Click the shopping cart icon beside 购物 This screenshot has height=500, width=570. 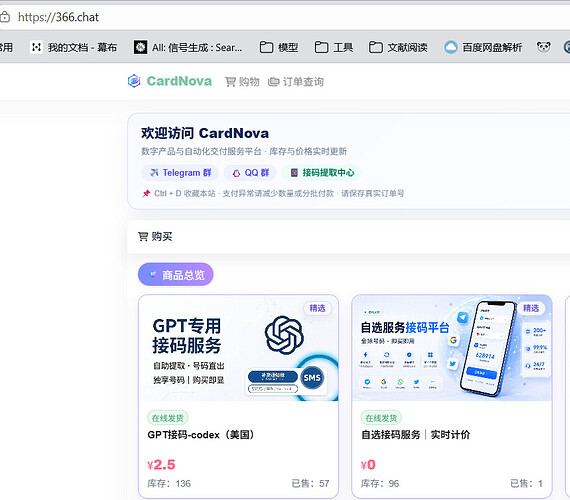(230, 82)
